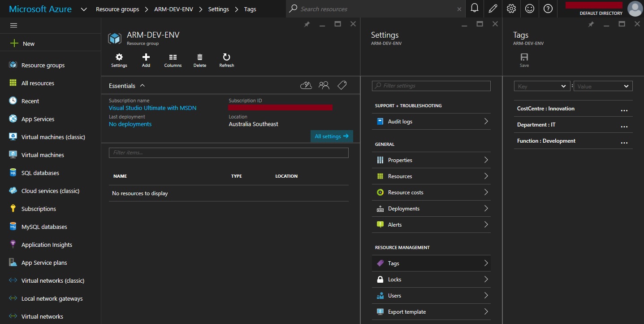This screenshot has height=324, width=644.
Task: Clear the search box with X
Action: point(459,9)
